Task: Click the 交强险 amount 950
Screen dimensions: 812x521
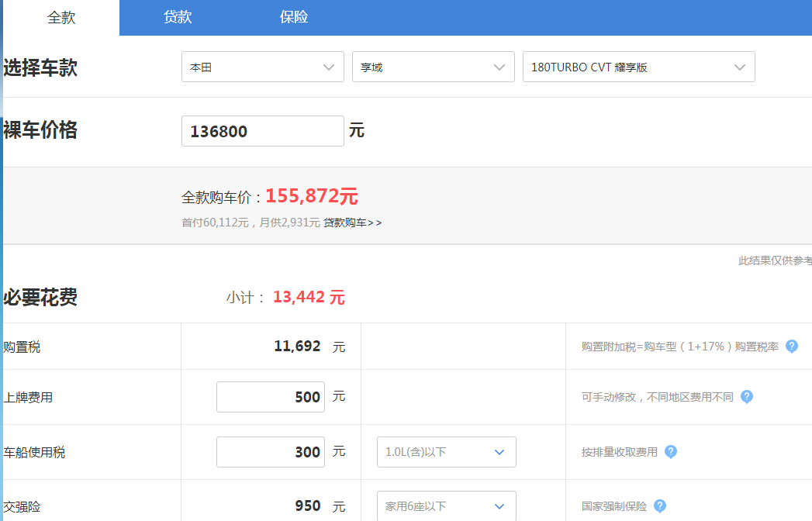Action: (308, 506)
